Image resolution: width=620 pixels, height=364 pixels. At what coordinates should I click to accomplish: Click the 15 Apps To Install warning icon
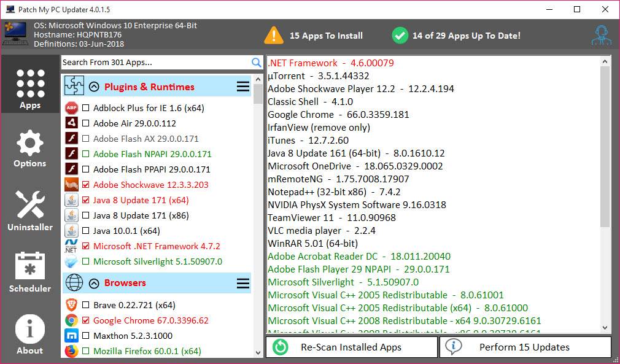pos(274,35)
